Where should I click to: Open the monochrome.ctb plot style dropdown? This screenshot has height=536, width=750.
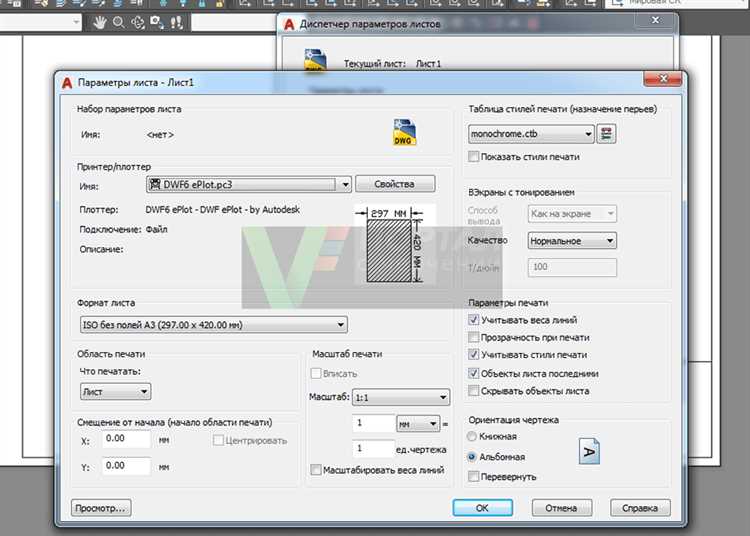click(x=587, y=133)
